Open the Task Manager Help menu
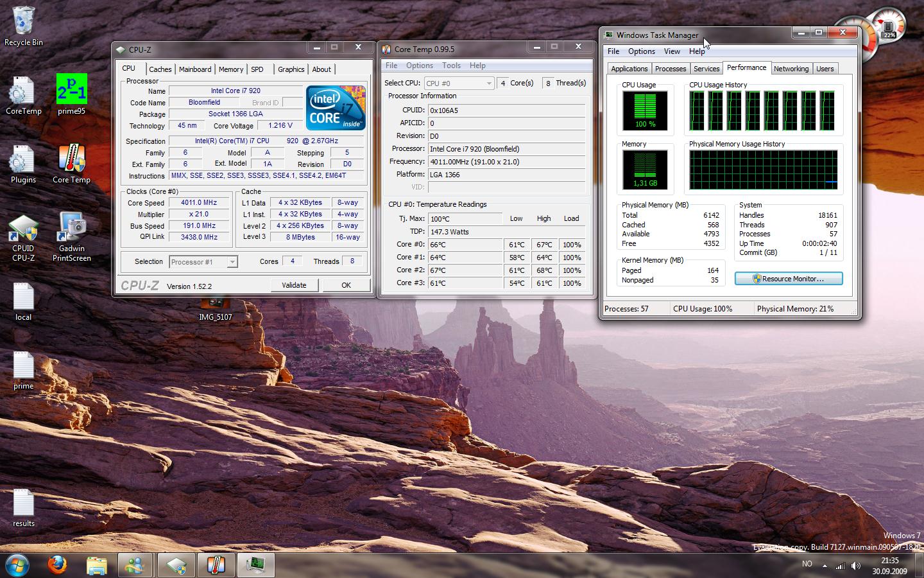 [x=697, y=51]
